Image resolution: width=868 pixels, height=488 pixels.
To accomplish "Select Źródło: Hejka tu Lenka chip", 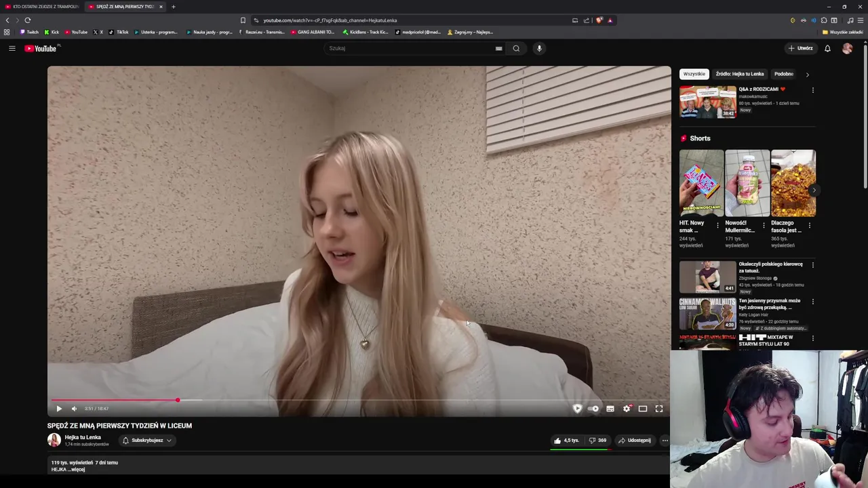I will click(x=740, y=74).
